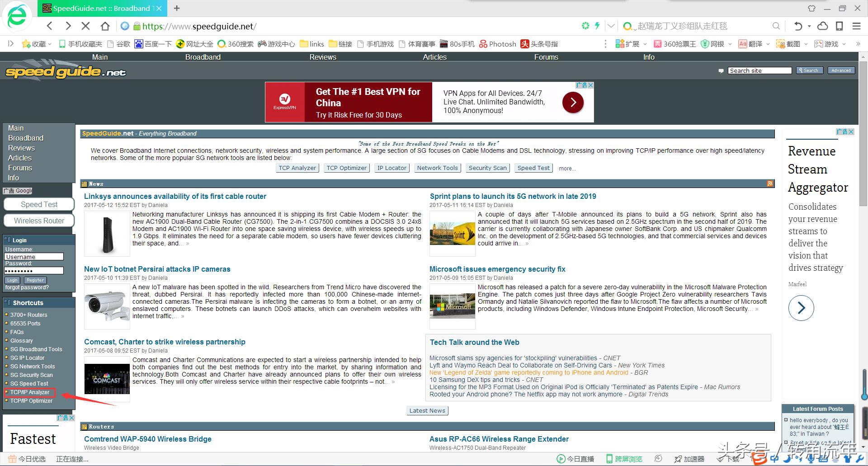Open the 网址大全 bookmark
Image resolution: width=868 pixels, height=466 pixels.
point(194,44)
